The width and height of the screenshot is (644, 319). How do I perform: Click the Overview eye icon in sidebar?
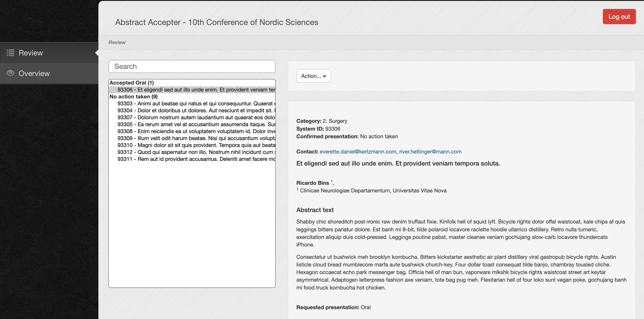coord(10,73)
